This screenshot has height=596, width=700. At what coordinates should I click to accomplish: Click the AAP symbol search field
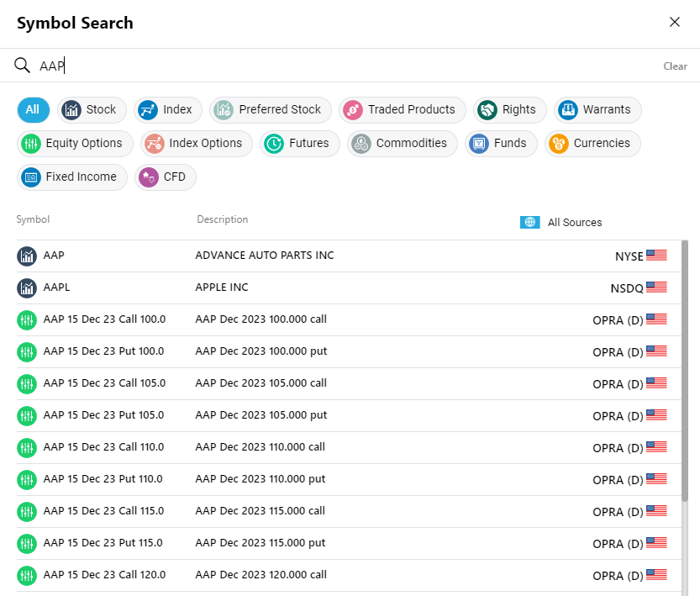[x=336, y=66]
